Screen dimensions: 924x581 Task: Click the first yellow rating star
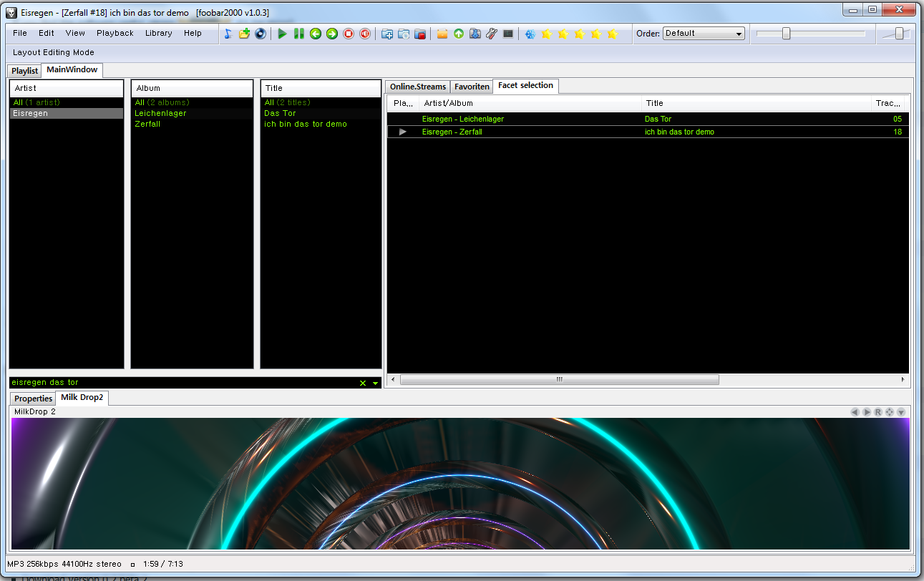click(547, 34)
